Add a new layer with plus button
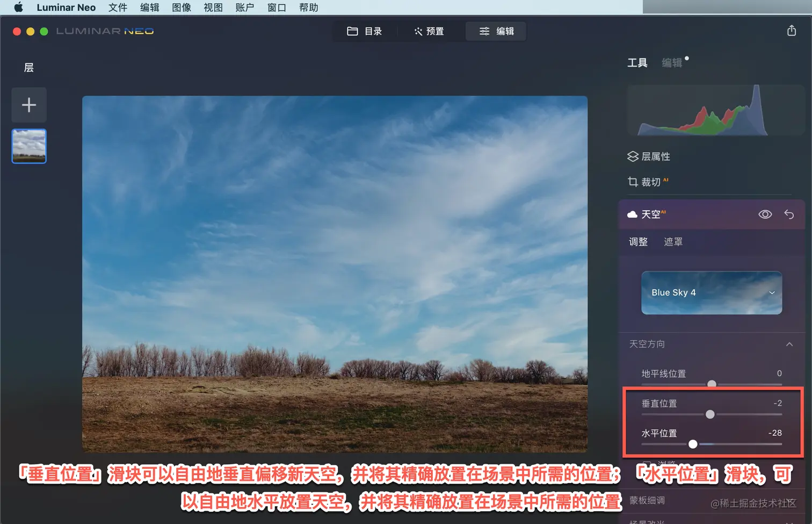Image resolution: width=812 pixels, height=524 pixels. pyautogui.click(x=29, y=105)
